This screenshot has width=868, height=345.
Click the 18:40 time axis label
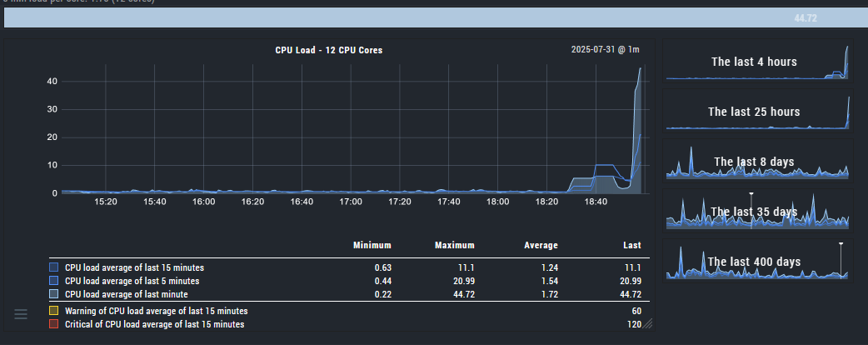596,202
